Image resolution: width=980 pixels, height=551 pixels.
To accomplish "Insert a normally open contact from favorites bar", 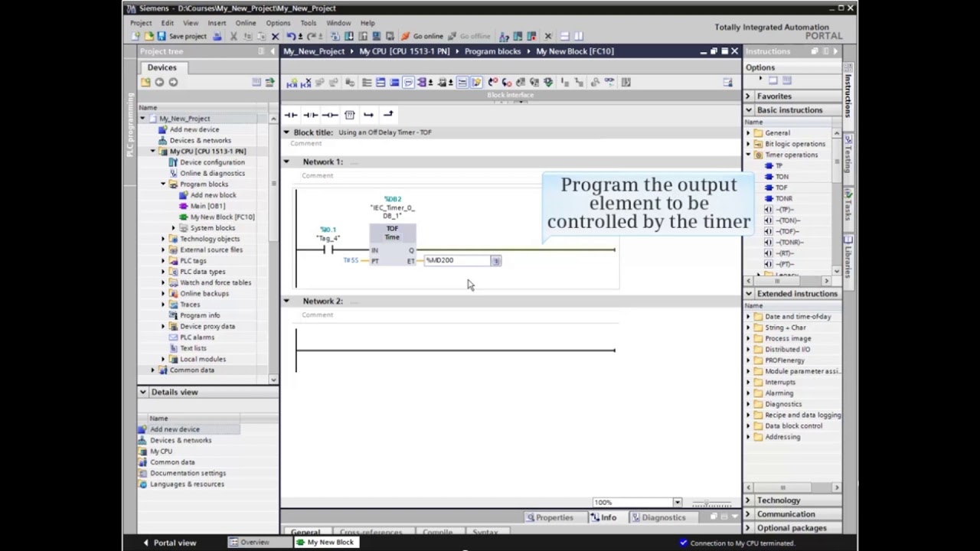I will (x=291, y=115).
